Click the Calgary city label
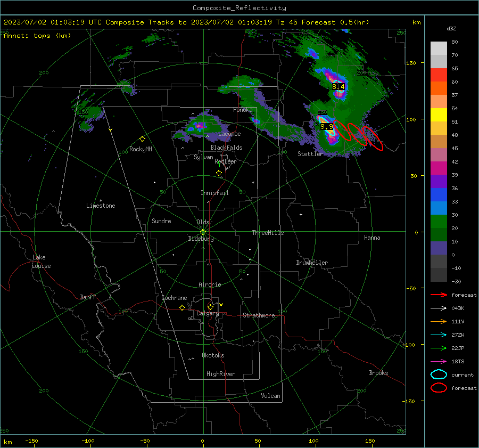Viewport: 479px width, 448px height. point(208,313)
